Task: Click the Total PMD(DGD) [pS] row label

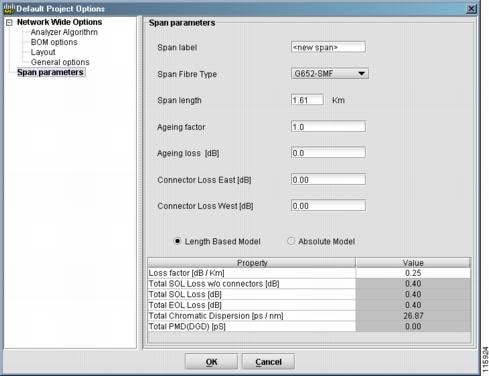Action: 187,326
